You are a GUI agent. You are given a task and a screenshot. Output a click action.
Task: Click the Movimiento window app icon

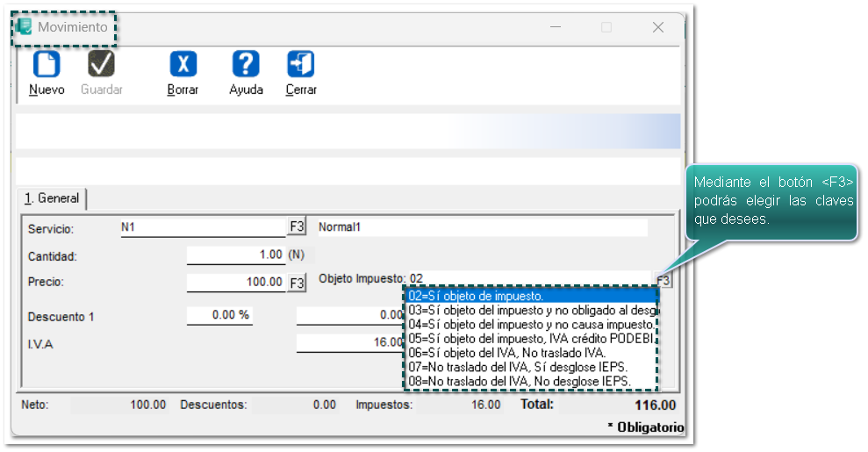[25, 27]
